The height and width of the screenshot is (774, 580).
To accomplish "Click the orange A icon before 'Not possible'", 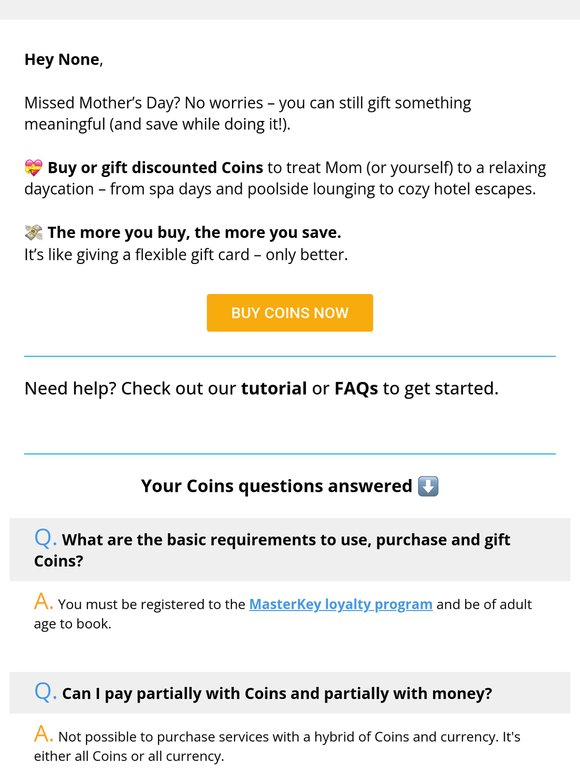I will click(43, 735).
